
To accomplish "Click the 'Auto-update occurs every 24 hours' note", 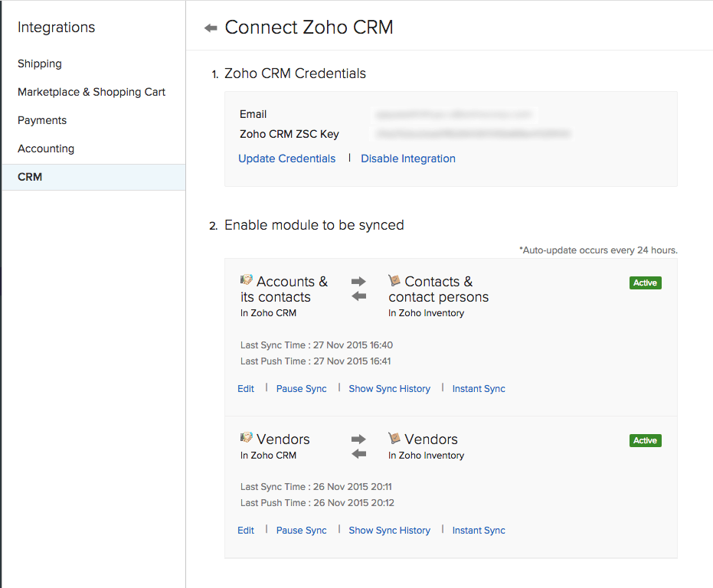I will (598, 250).
